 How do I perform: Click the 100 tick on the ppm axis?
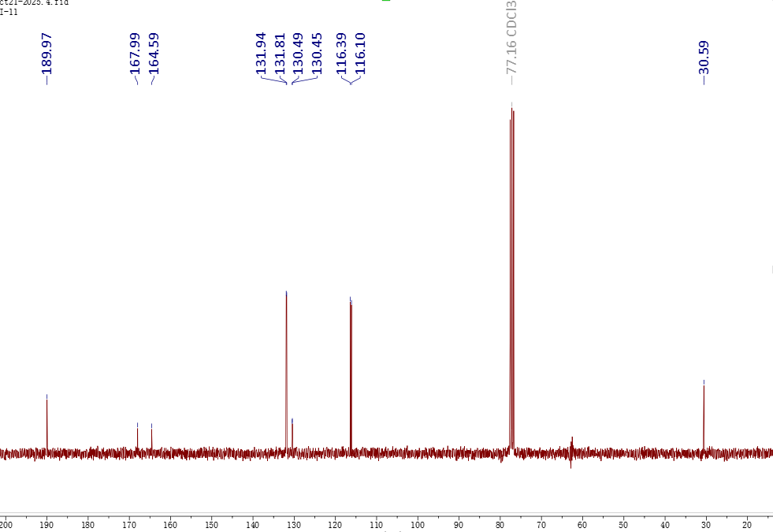click(x=417, y=524)
